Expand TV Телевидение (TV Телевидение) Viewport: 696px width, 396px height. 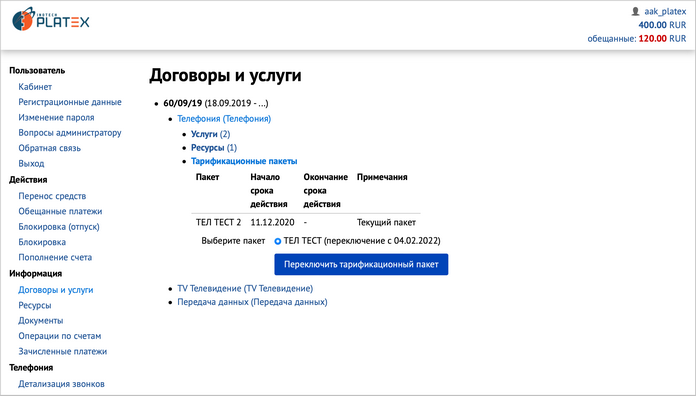tap(245, 289)
